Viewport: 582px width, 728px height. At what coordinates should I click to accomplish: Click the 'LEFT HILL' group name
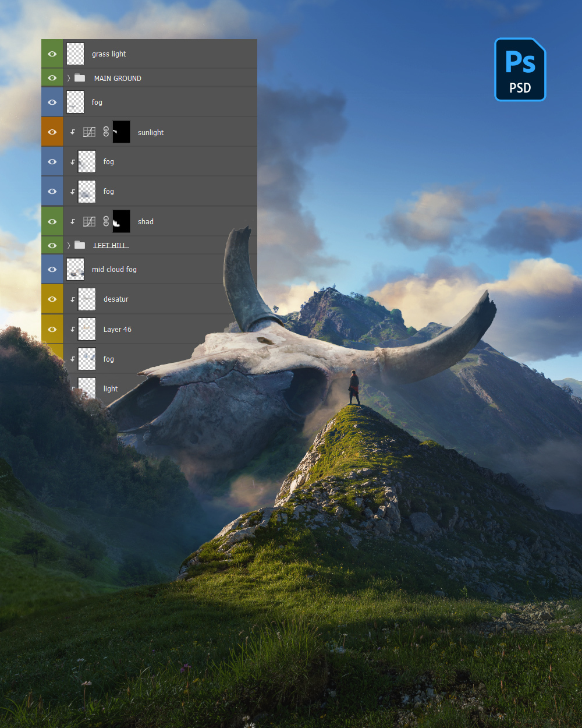tap(111, 245)
